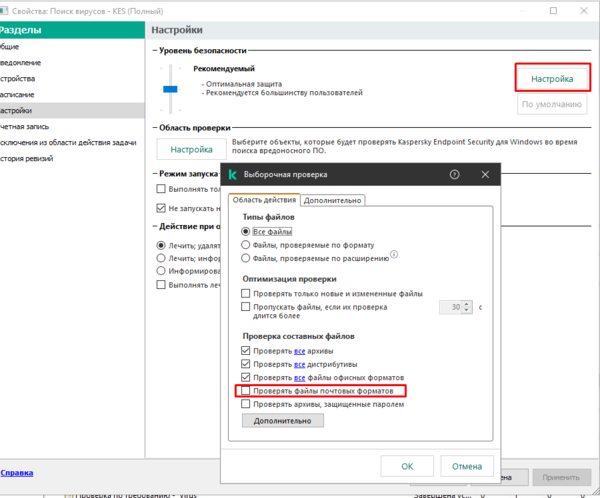This screenshot has height=498, width=600.
Task: Select the Лечить; удалять radio option
Action: point(161,245)
